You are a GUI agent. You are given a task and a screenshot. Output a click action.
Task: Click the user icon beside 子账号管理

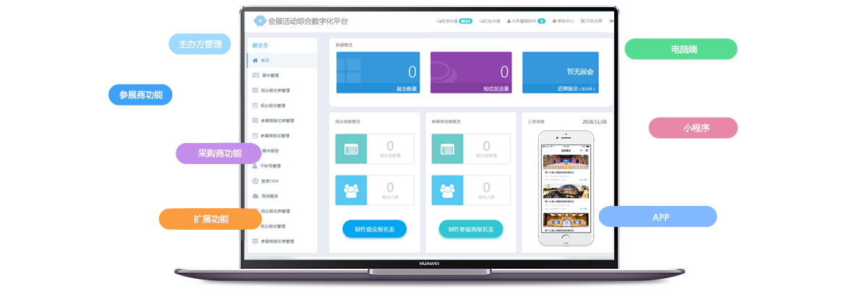(255, 165)
